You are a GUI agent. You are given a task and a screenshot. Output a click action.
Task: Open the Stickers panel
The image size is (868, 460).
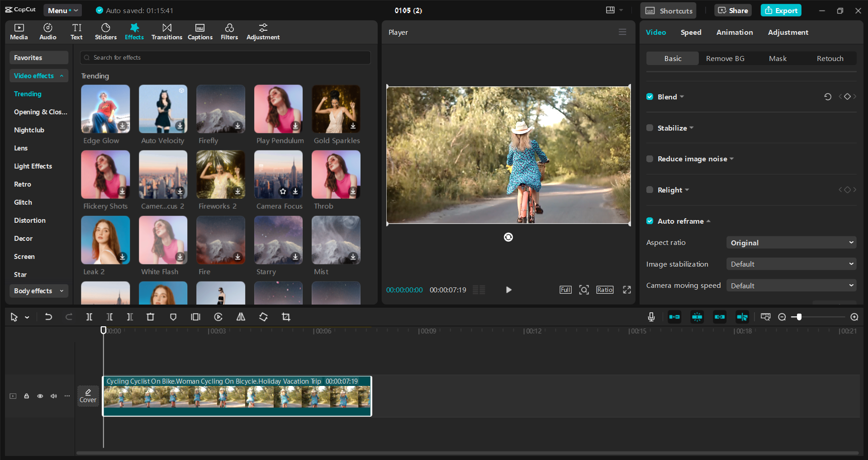(105, 32)
